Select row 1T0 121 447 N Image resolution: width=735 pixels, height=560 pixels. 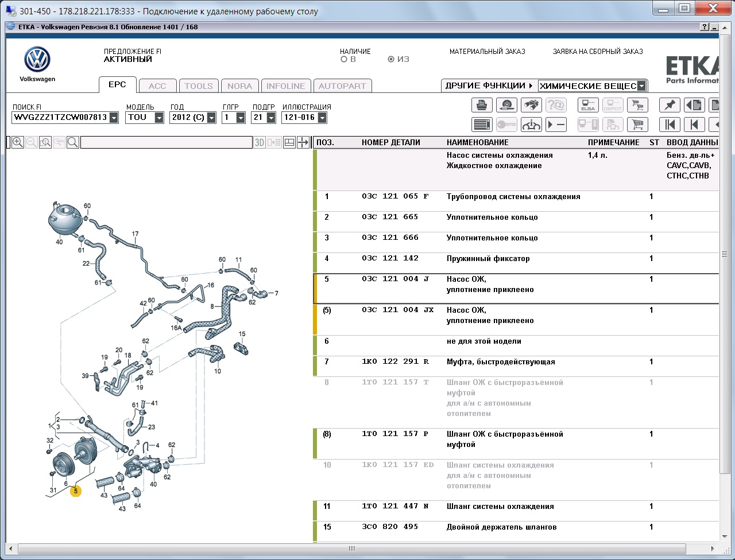tap(517, 511)
